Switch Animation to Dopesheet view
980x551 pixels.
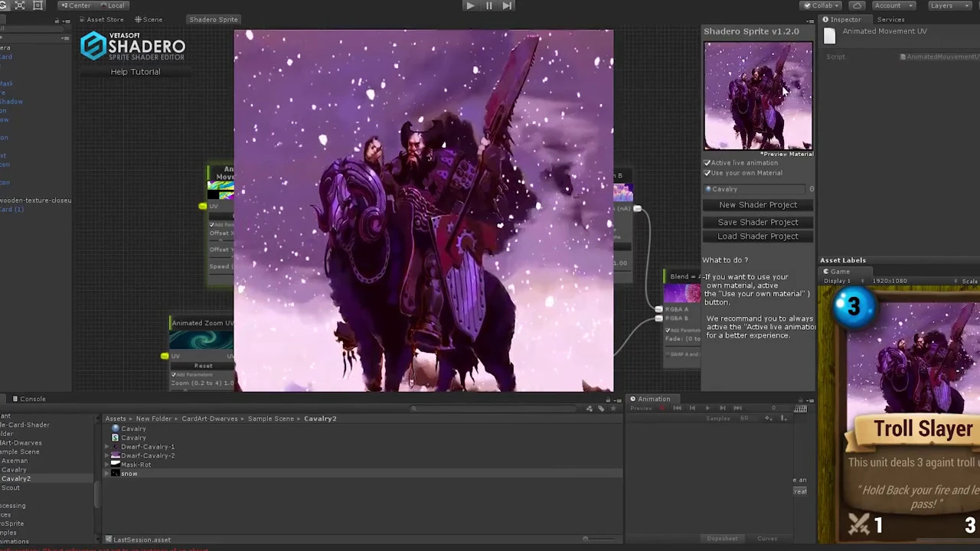722,539
